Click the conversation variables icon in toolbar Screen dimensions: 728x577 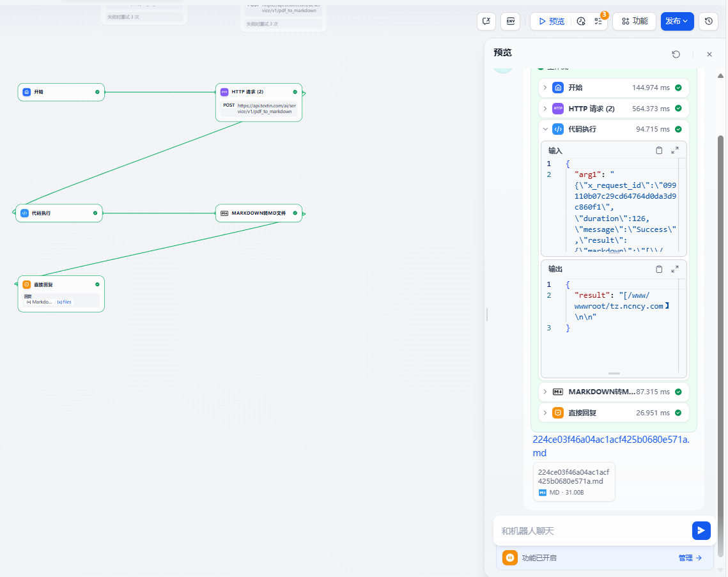click(486, 21)
